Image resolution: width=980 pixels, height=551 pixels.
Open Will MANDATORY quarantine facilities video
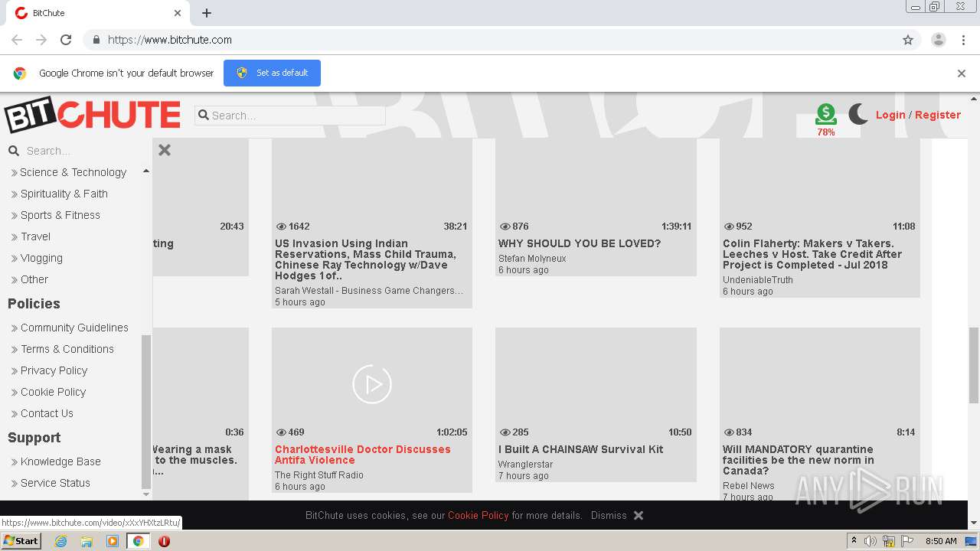click(x=798, y=460)
